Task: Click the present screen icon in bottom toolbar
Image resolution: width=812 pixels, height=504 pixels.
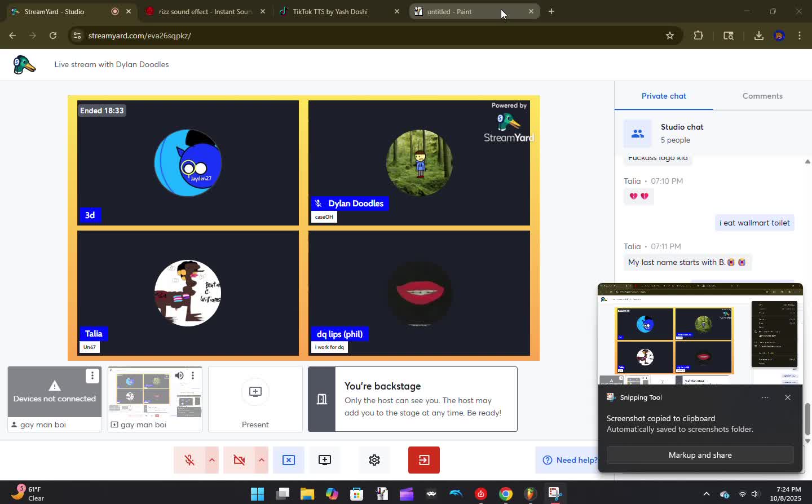Action: (x=325, y=460)
